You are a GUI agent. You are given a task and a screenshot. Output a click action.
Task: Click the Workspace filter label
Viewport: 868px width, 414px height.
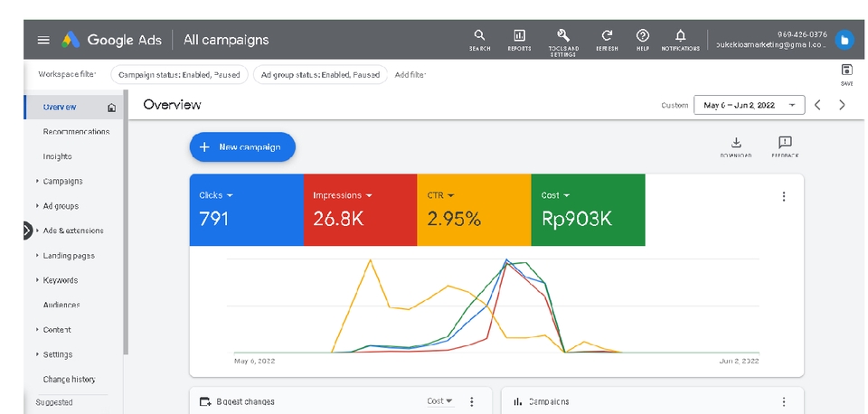pyautogui.click(x=67, y=74)
